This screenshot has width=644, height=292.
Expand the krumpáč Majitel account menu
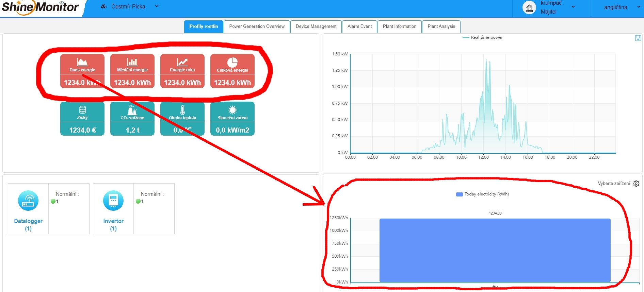tap(573, 7)
